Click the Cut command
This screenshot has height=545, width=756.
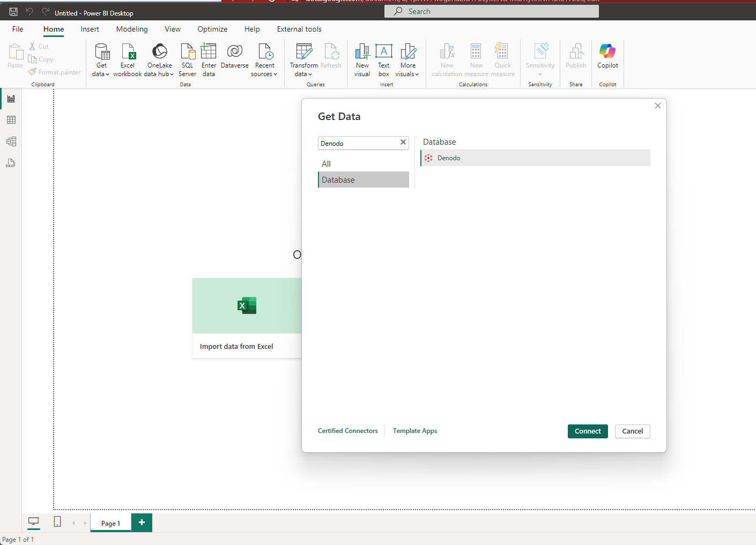click(39, 47)
